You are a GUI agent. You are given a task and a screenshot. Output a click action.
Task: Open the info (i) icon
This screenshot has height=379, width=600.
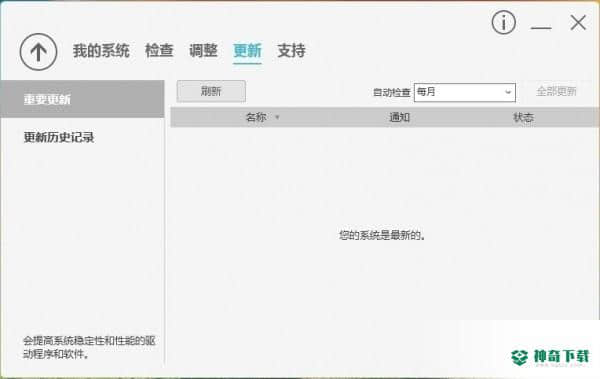click(504, 23)
